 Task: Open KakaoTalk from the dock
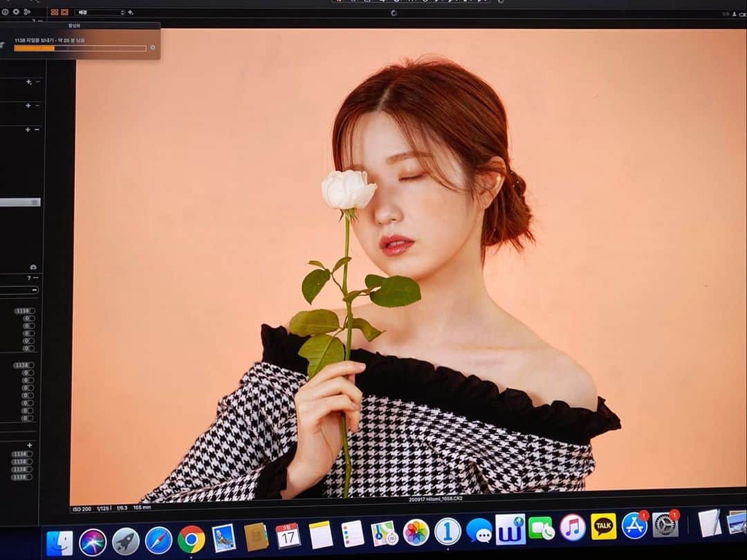click(x=604, y=526)
